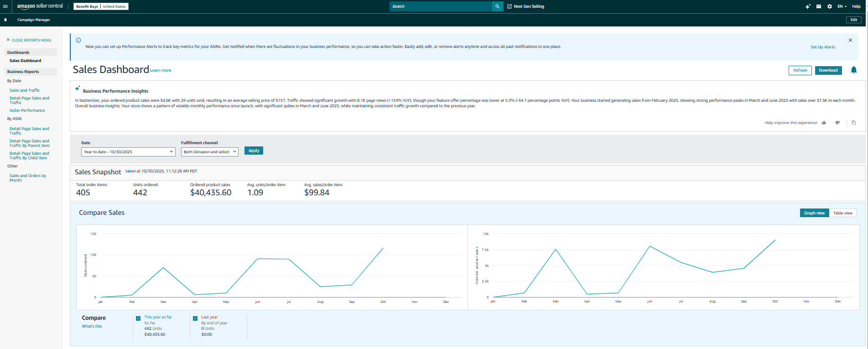Click the Download button
Screen dimensions: 868x349
point(828,70)
